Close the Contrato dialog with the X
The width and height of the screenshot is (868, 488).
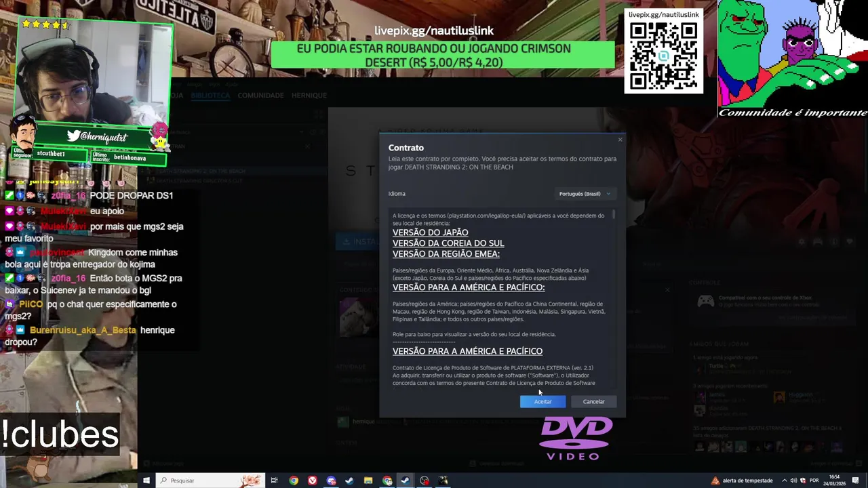tap(620, 140)
